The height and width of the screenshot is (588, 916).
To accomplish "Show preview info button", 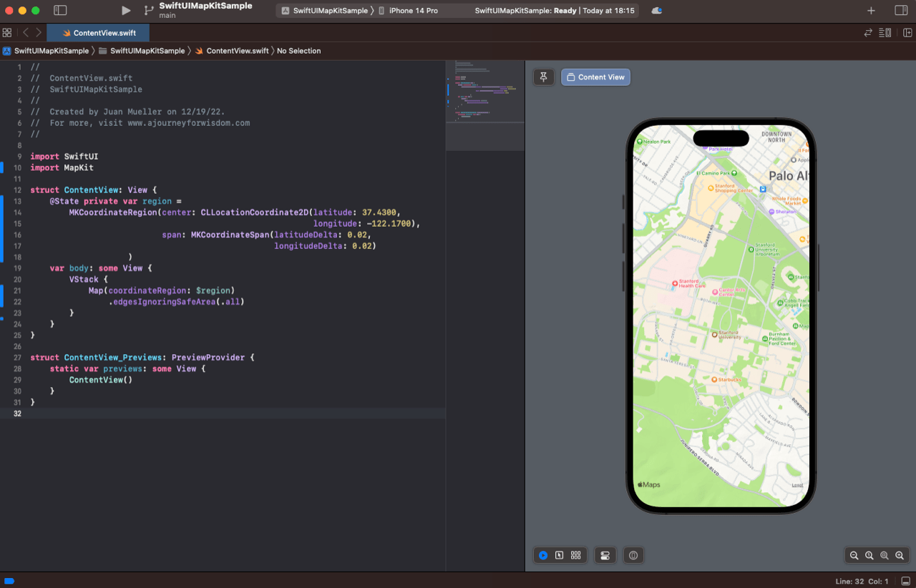I will 633,555.
